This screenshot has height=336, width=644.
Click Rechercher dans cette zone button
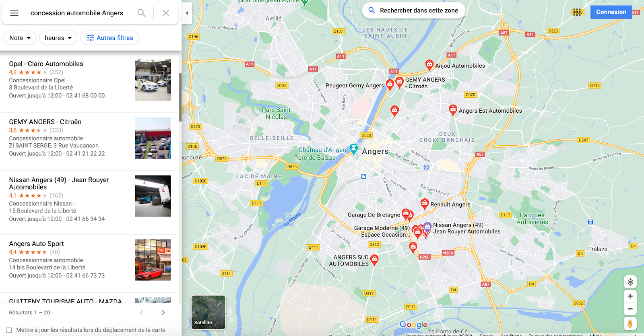tap(413, 10)
